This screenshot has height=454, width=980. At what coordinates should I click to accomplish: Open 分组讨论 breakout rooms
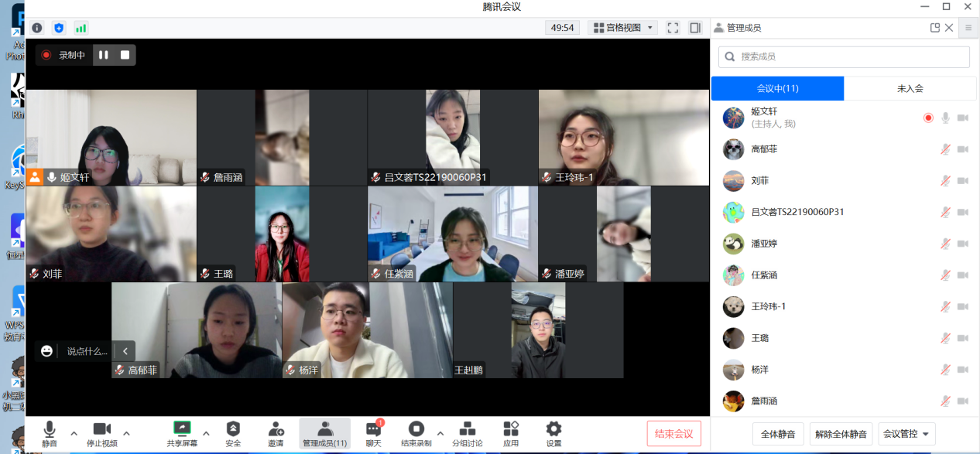pos(468,431)
